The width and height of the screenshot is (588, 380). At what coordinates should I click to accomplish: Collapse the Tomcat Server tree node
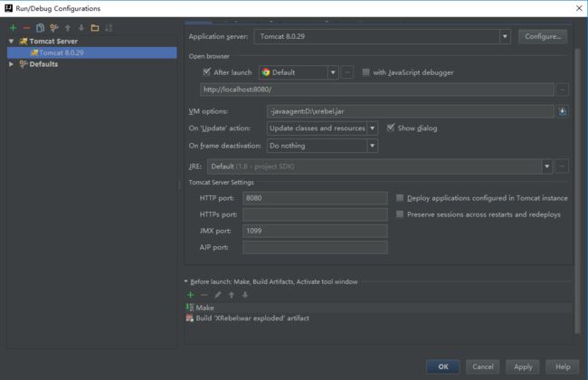(x=11, y=42)
